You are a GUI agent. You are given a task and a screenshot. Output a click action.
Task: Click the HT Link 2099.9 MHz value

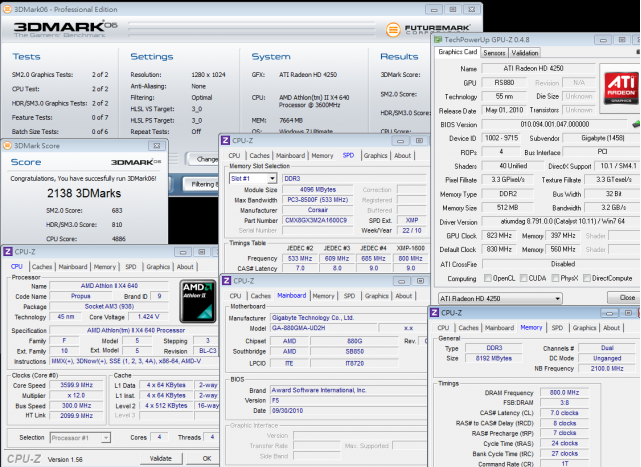[x=76, y=415]
